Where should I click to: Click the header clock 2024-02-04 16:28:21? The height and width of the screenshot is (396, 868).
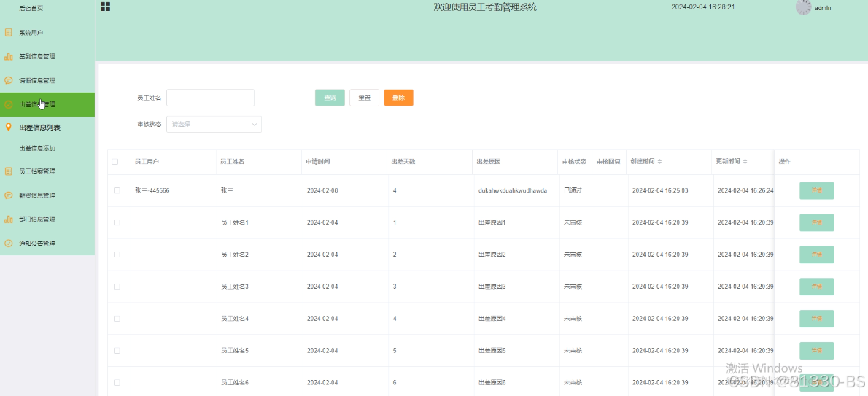[x=702, y=7]
